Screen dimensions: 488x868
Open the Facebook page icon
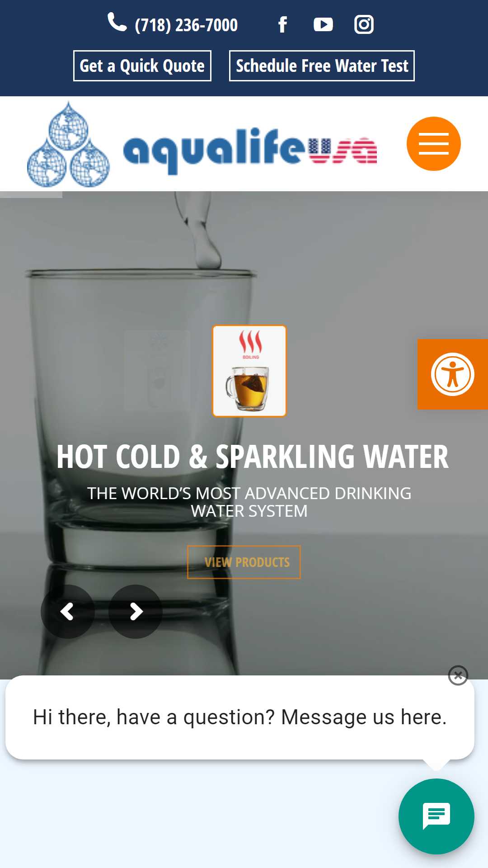(282, 24)
